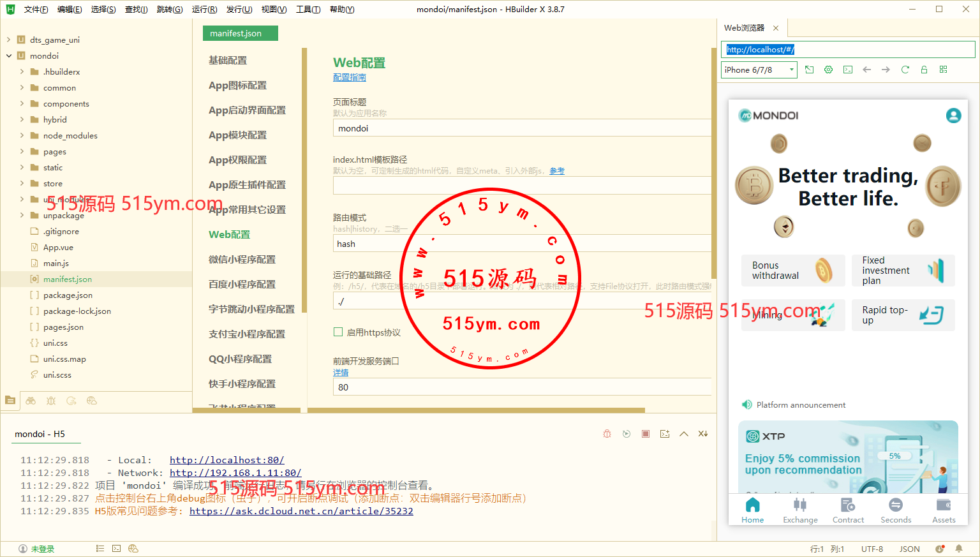Viewport: 980px width, 557px height.
Task: Expand the pages folder in project tree
Action: click(22, 152)
